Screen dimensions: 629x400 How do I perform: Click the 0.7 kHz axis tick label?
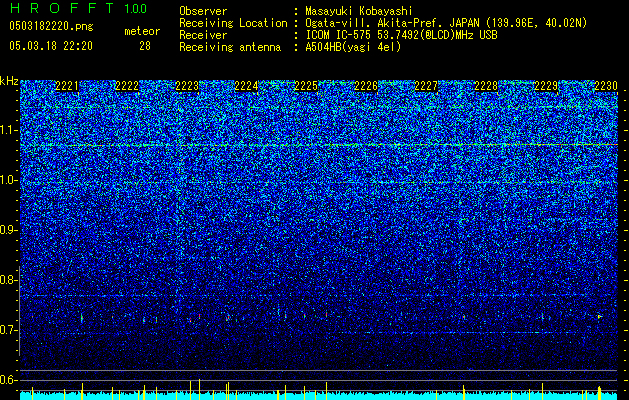click(x=8, y=330)
